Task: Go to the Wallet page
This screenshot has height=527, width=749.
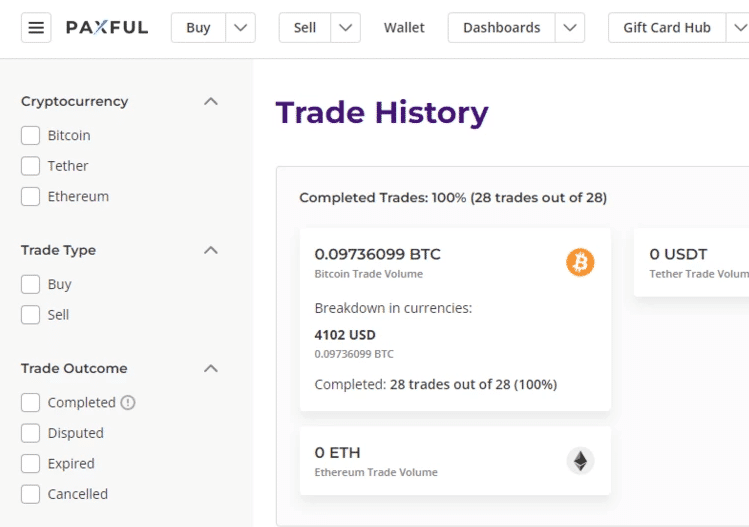Action: point(404,28)
